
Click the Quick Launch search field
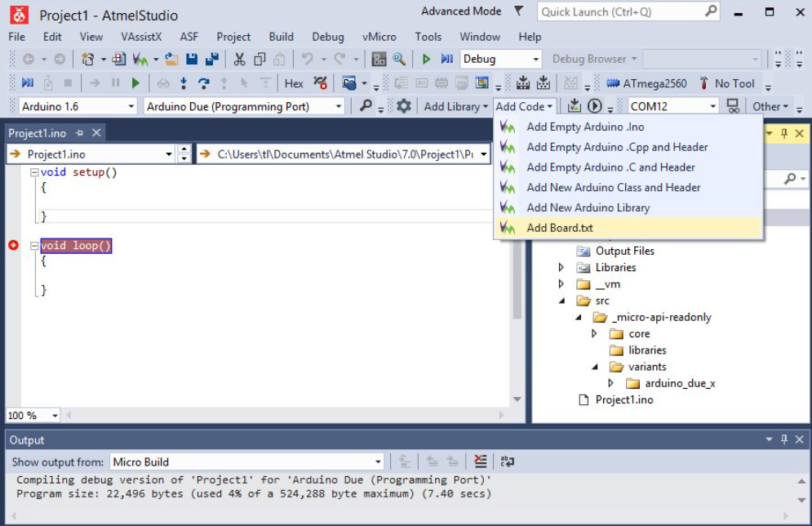pos(628,12)
